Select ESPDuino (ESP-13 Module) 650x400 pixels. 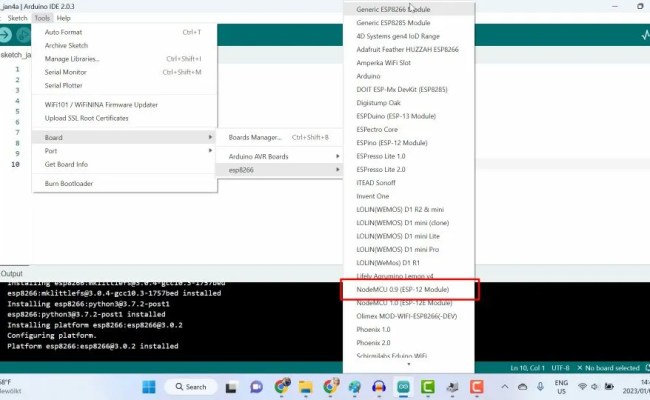pos(409,116)
